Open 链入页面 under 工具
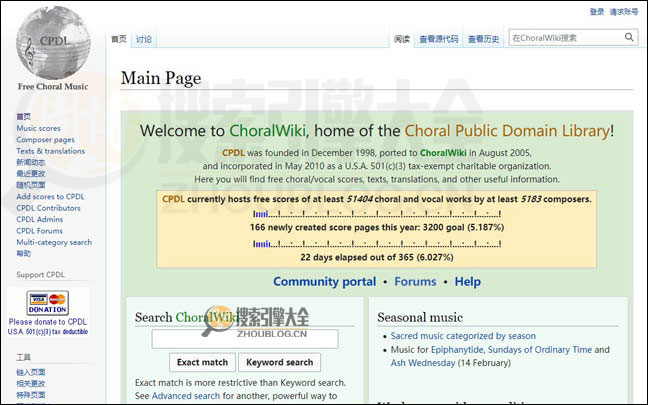 31,372
